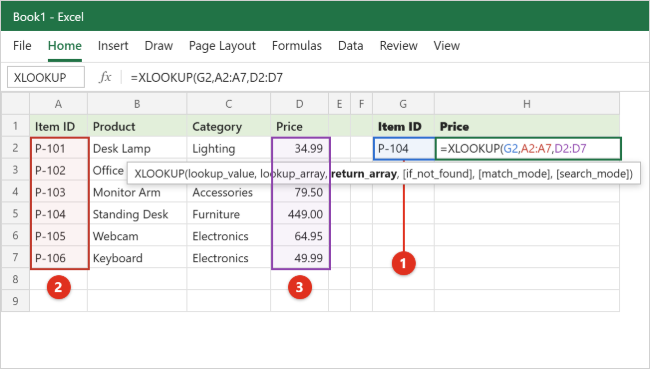Select price cell 449.00
This screenshot has height=369, width=650.
(300, 214)
